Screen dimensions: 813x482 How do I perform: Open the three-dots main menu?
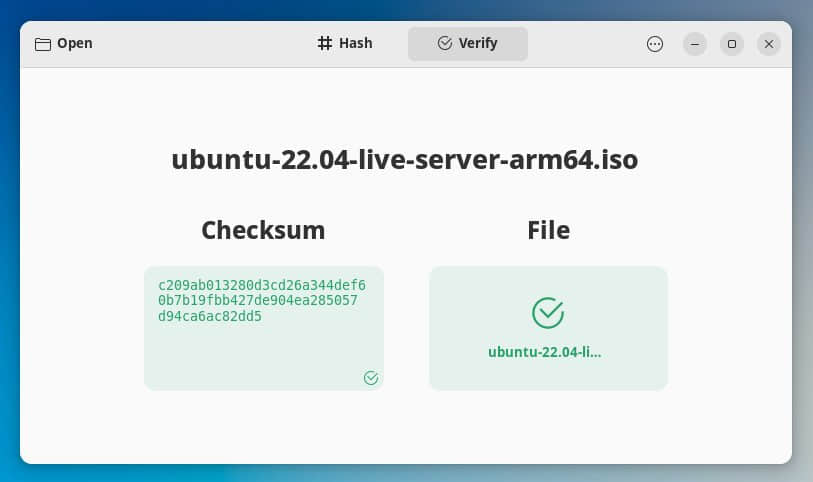(x=655, y=44)
